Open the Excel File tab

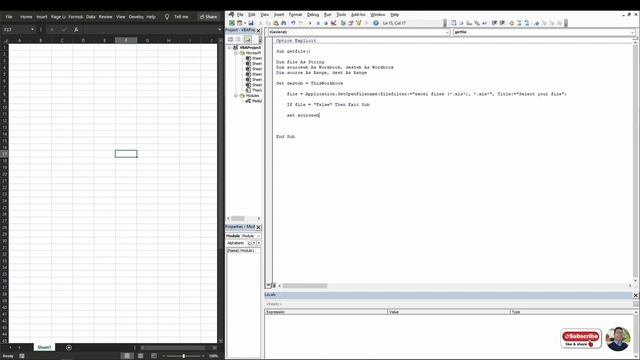[9, 17]
